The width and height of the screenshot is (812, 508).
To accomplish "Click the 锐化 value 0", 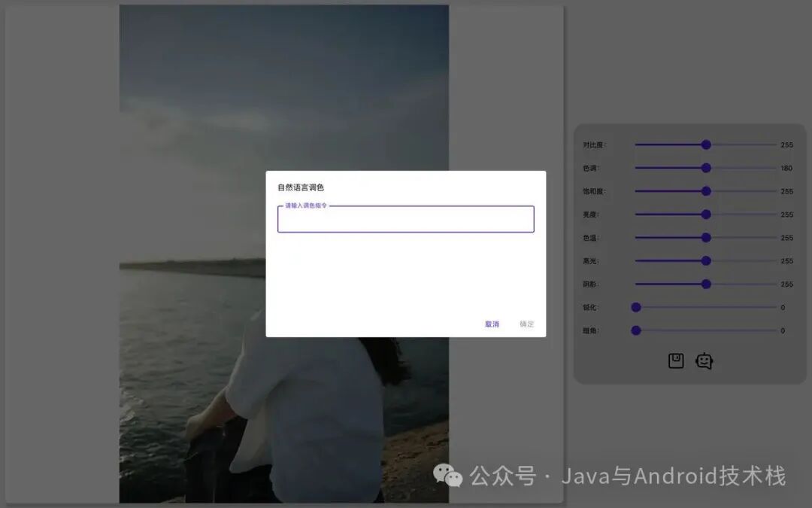I will (x=783, y=307).
